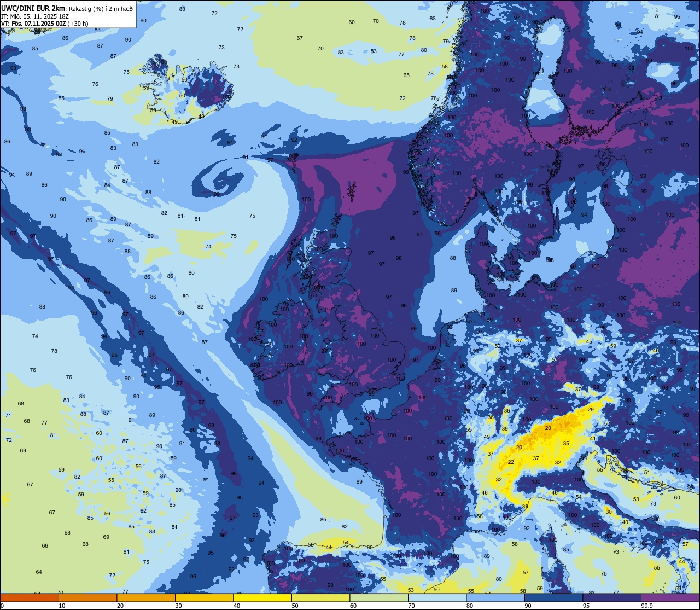This screenshot has width=700, height=610.
Task: Select the darkest orange legend swatch below 10
Action: click(30, 597)
